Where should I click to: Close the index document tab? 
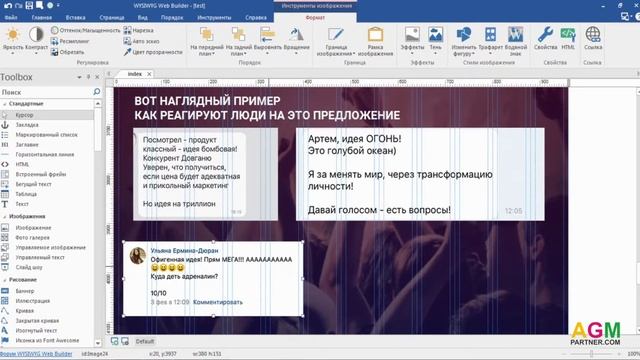coord(149,74)
